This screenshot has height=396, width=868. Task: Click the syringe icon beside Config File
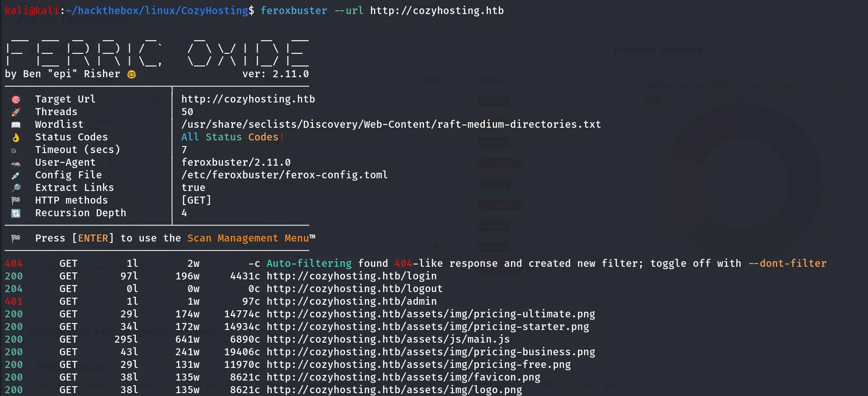click(x=16, y=176)
